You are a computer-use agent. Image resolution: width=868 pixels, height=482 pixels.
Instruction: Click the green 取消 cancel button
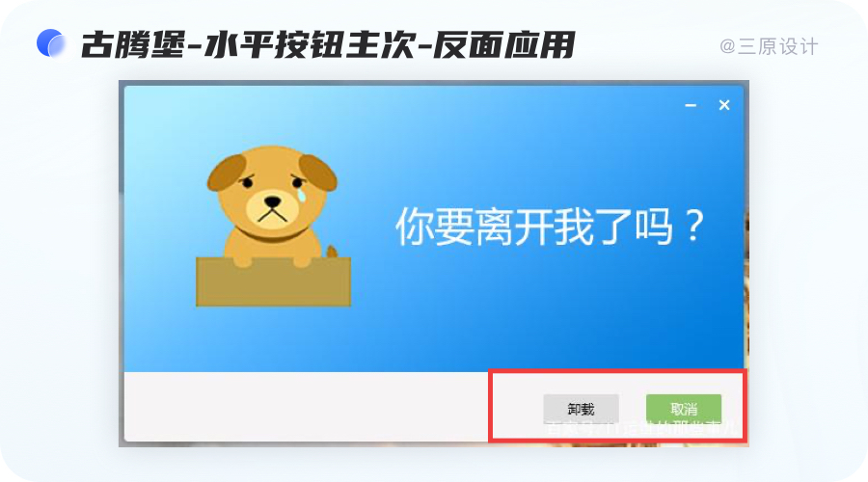[684, 409]
